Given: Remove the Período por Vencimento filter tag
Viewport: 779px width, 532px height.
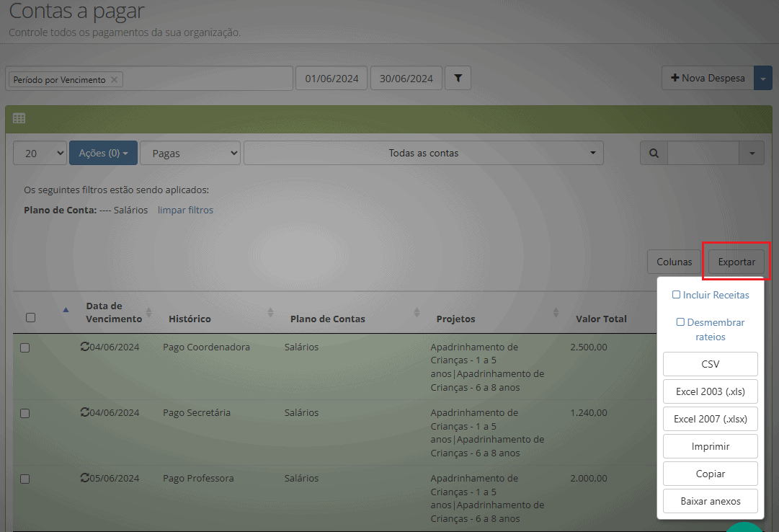Looking at the screenshot, I should pyautogui.click(x=115, y=79).
